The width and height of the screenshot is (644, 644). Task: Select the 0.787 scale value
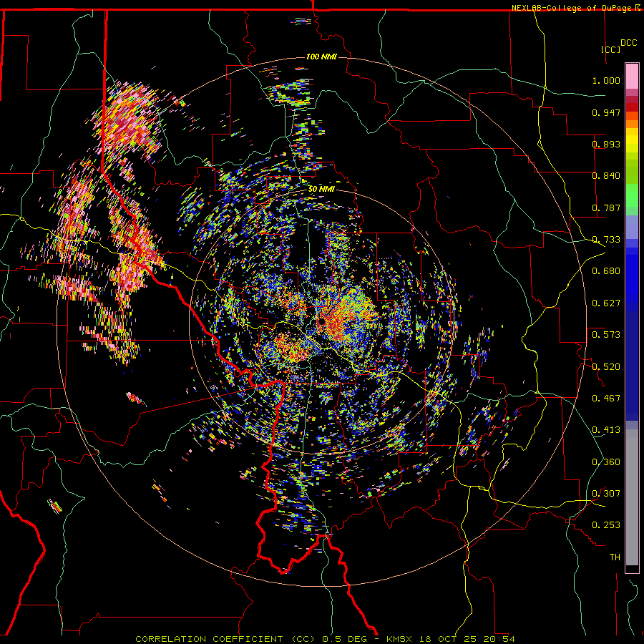click(x=606, y=208)
